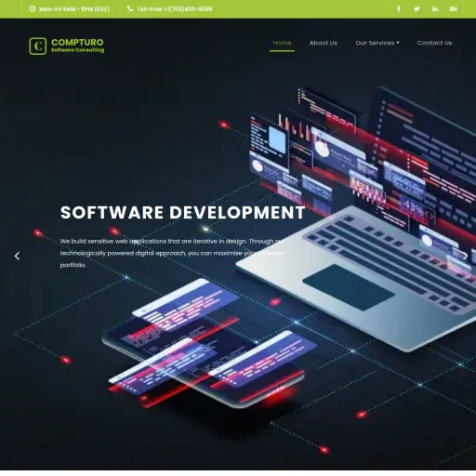Viewport: 476px width, 476px height.
Task: Click the slide description paragraph
Action: [172, 253]
